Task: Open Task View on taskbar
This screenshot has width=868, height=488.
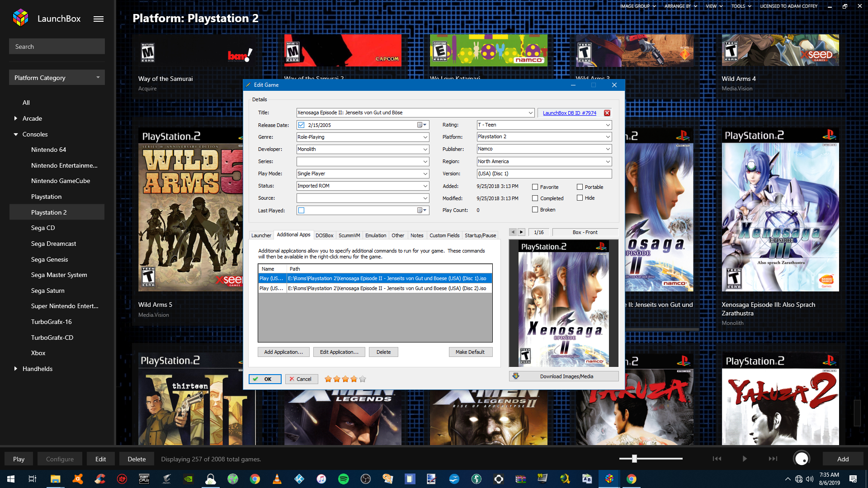Action: click(33, 479)
